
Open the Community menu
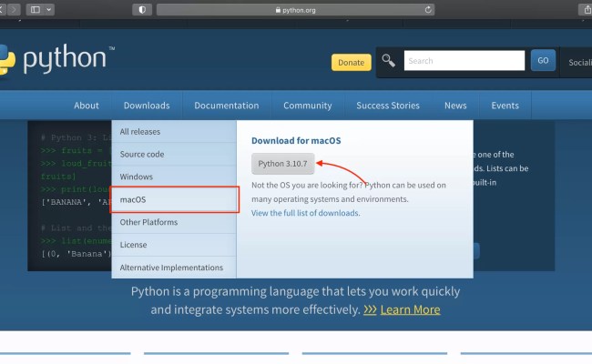[307, 106]
